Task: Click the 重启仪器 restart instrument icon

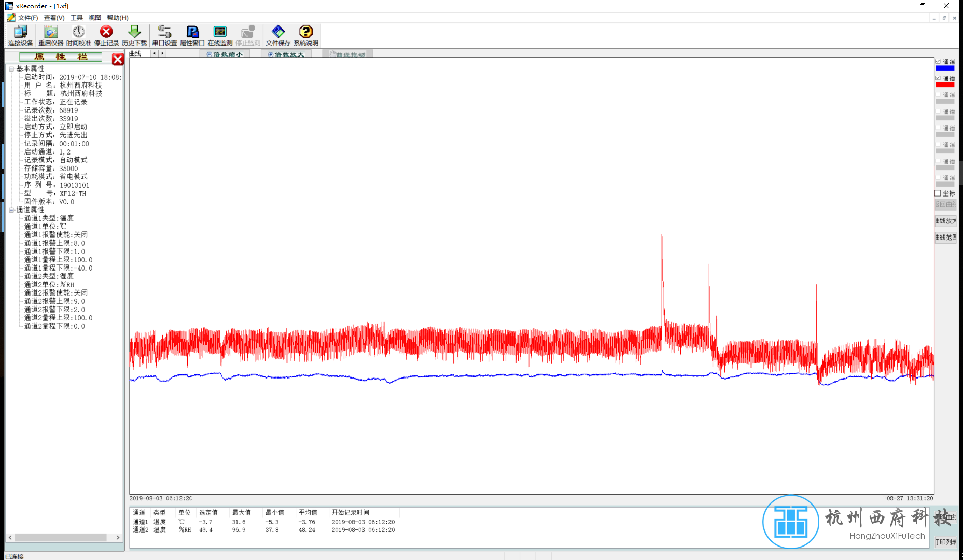Action: click(x=50, y=35)
